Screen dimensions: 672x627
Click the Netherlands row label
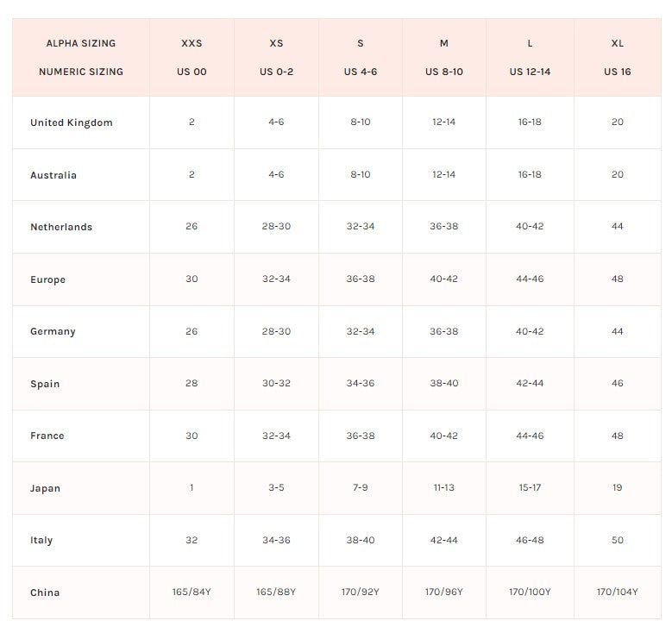coord(61,227)
